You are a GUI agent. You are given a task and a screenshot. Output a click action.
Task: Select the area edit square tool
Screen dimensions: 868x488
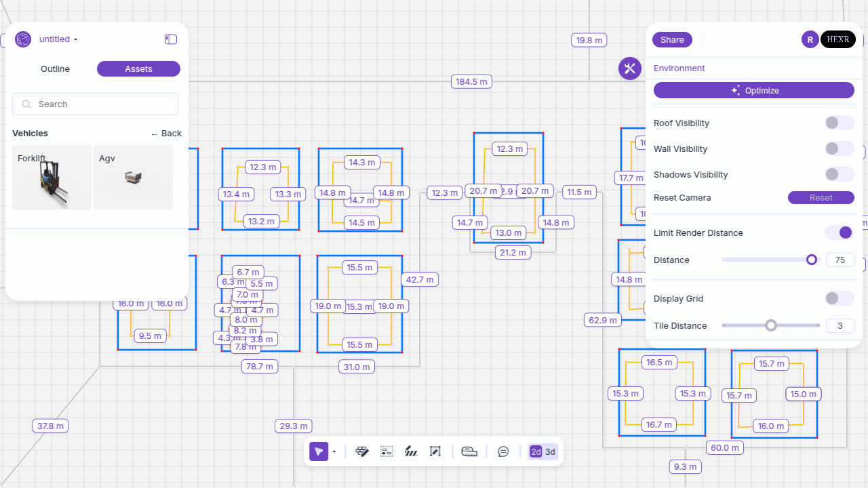coord(435,451)
